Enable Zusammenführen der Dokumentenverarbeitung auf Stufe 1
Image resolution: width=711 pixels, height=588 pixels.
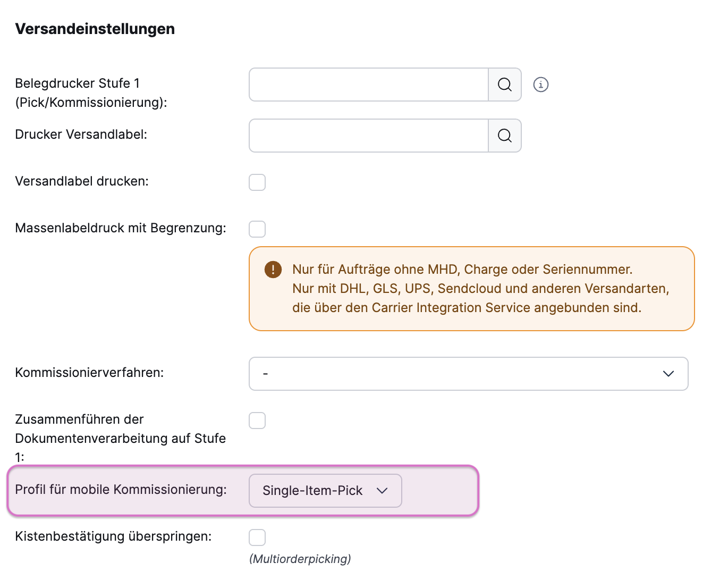[257, 420]
